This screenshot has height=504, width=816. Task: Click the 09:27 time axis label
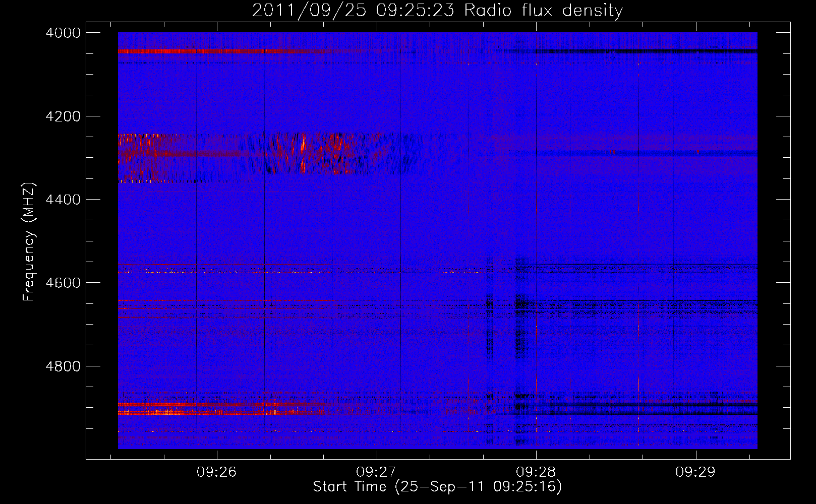click(376, 472)
